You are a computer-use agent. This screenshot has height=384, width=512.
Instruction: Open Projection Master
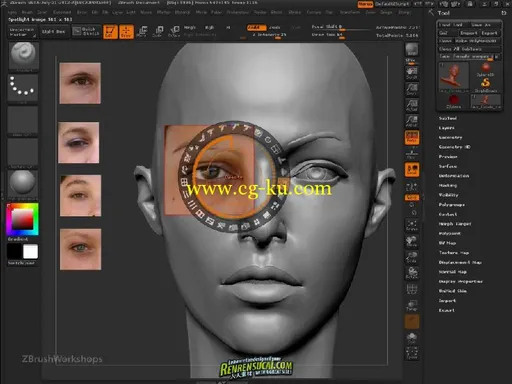(x=22, y=32)
